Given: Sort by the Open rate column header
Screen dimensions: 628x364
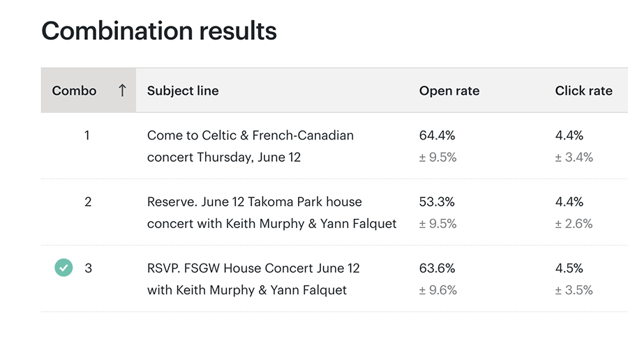Looking at the screenshot, I should [x=449, y=91].
